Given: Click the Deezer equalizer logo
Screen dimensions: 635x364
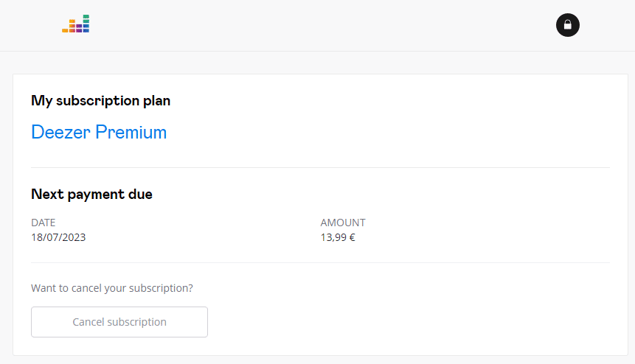Looking at the screenshot, I should coord(76,24).
